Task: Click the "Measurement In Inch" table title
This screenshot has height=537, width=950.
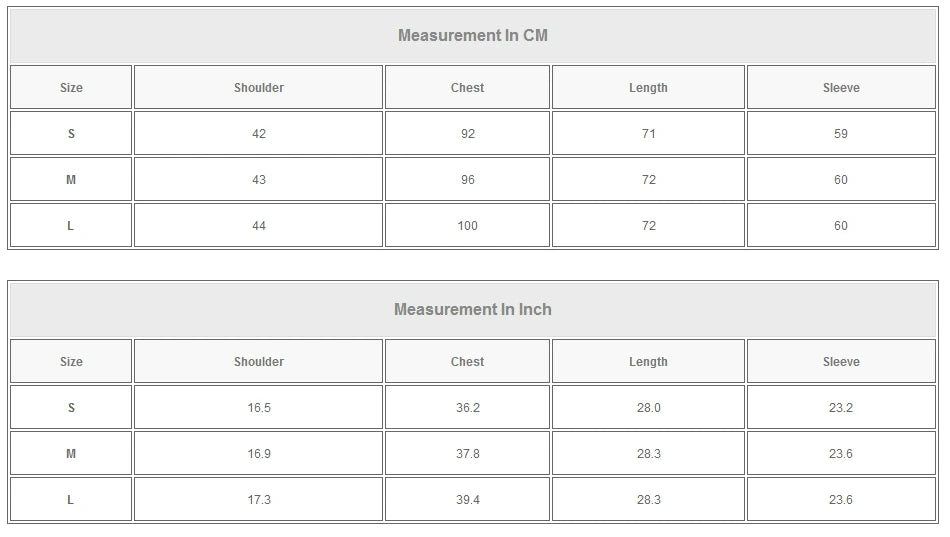Action: [473, 310]
